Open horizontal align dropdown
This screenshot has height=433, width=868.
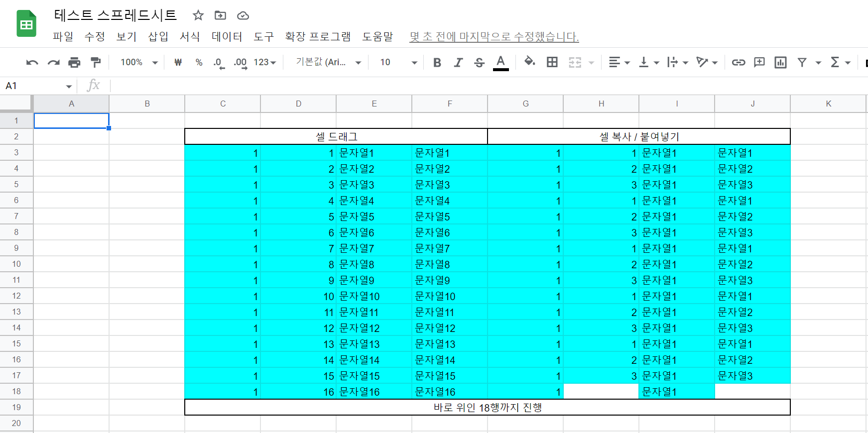pyautogui.click(x=620, y=62)
